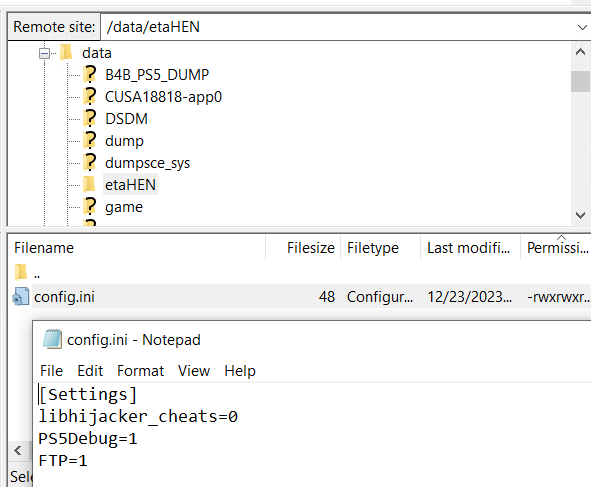591x487 pixels.
Task: Select the CUSA18818-app0 folder
Action: tap(163, 96)
